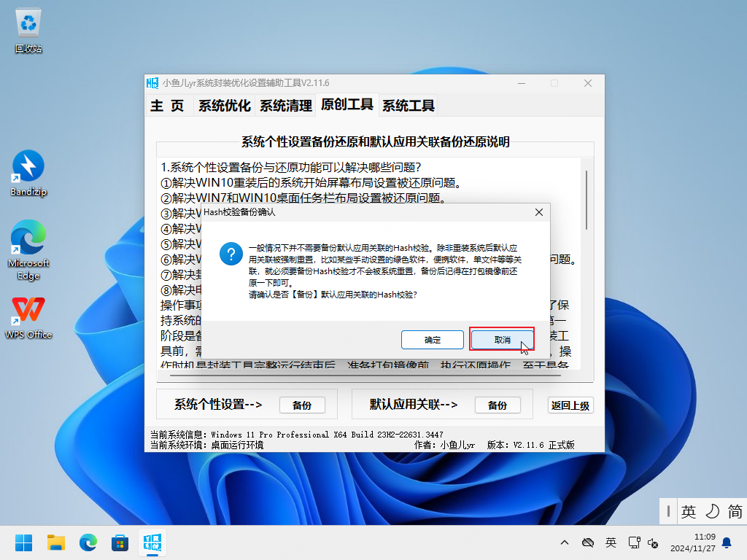The height and width of the screenshot is (560, 747).
Task: Toggle the IME half-moon width icon
Action: 712,511
